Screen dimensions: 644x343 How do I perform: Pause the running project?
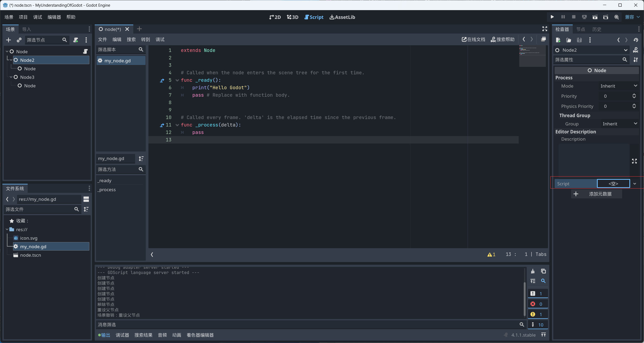(x=563, y=17)
